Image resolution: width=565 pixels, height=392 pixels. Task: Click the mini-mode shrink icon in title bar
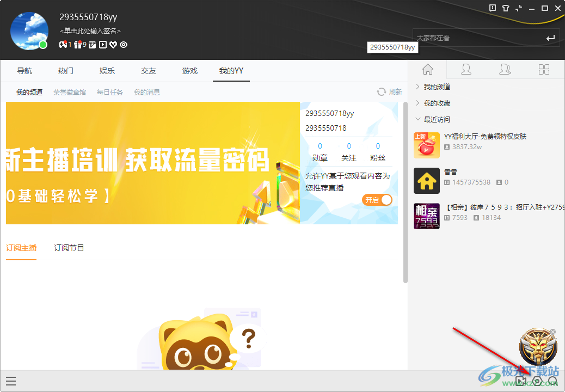pos(519,8)
